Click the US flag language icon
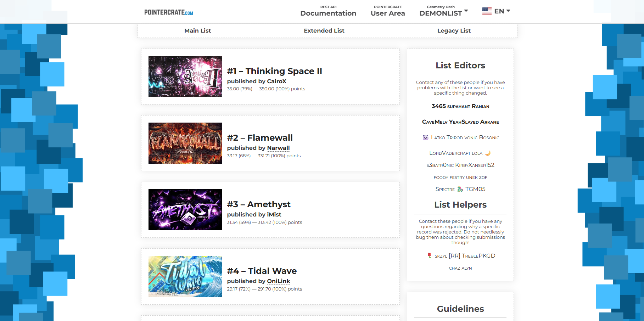644x321 pixels. coord(487,11)
